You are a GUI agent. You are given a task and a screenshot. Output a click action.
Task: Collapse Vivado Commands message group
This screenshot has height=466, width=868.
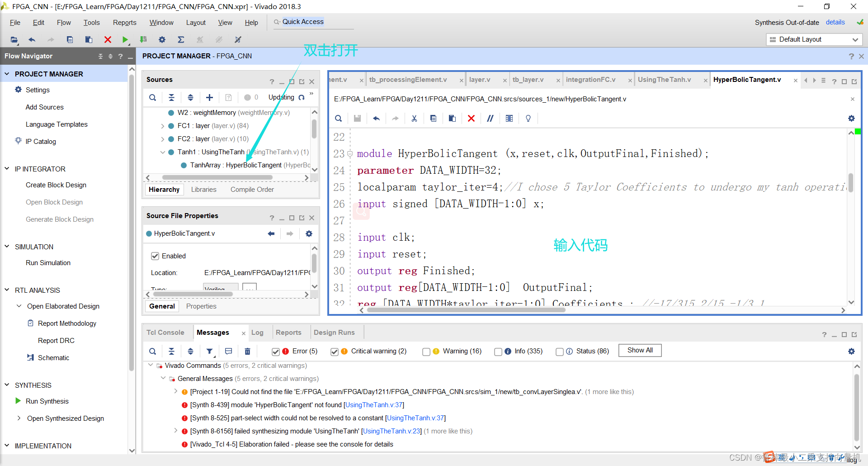tap(151, 365)
